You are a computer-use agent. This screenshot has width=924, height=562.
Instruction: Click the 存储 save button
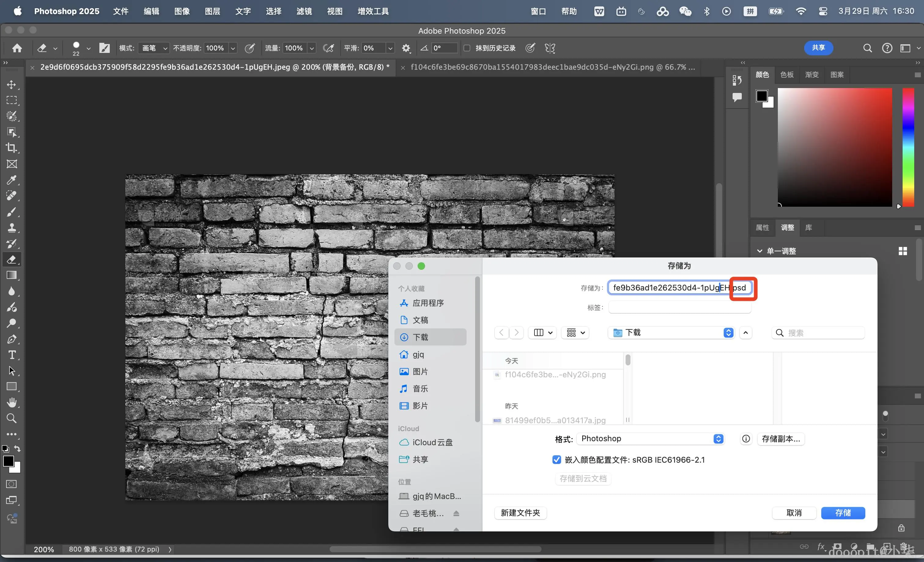click(843, 512)
